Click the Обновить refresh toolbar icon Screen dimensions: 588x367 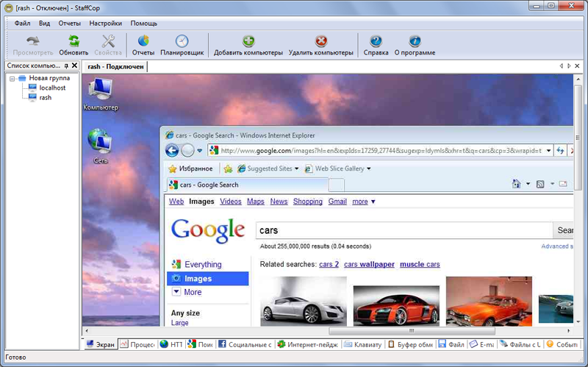point(73,40)
